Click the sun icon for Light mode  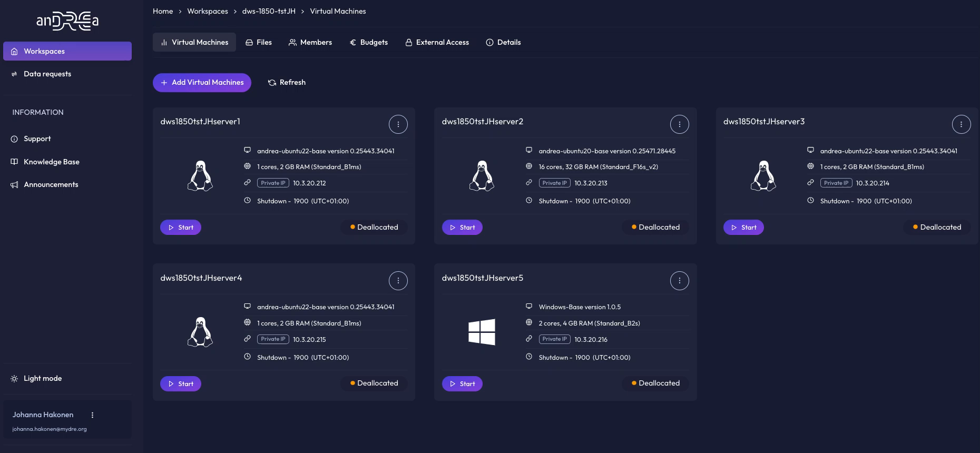click(x=14, y=379)
